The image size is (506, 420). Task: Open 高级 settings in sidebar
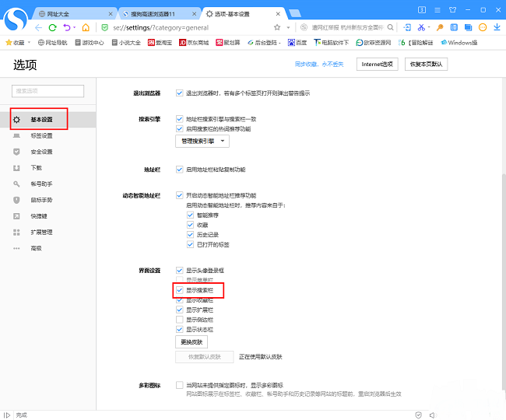point(36,249)
